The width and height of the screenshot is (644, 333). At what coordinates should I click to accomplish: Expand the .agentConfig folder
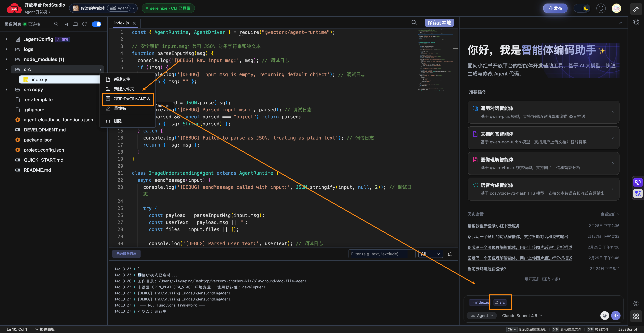pos(7,39)
